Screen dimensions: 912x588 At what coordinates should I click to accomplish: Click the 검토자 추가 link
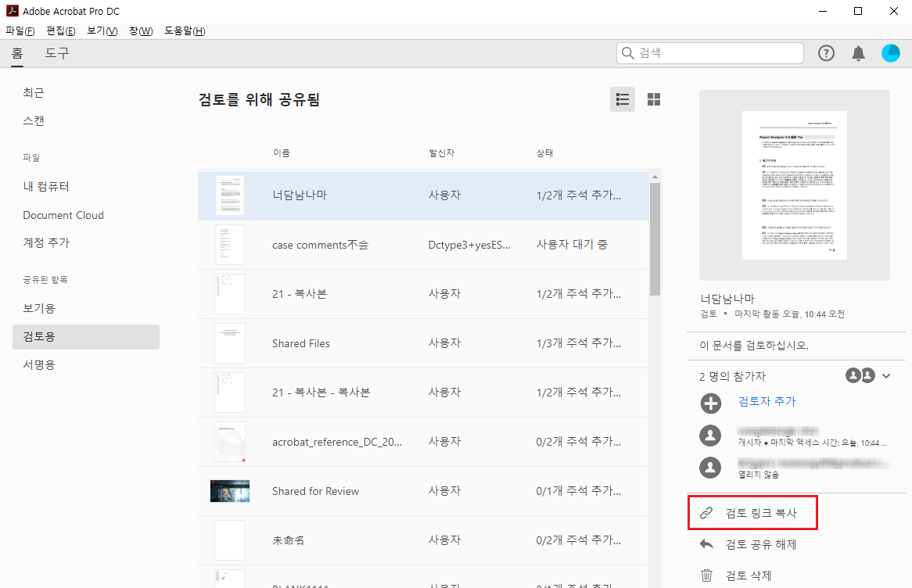[767, 401]
